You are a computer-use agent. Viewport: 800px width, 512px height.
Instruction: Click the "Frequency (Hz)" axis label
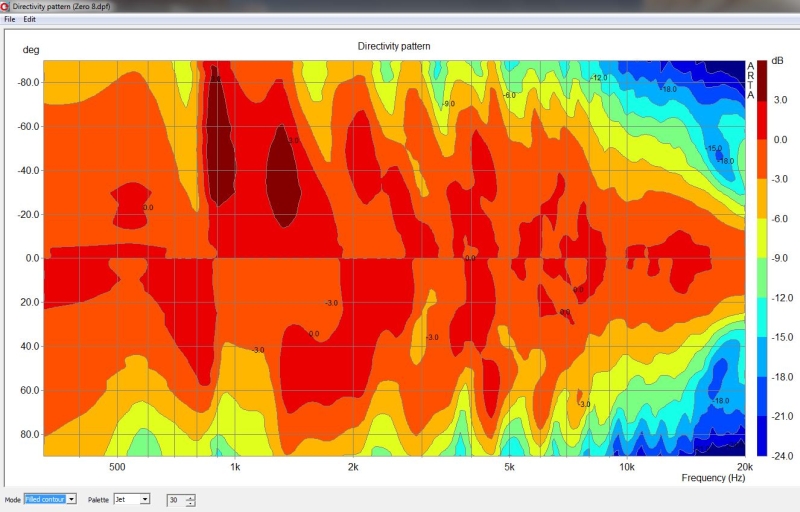pyautogui.click(x=714, y=478)
